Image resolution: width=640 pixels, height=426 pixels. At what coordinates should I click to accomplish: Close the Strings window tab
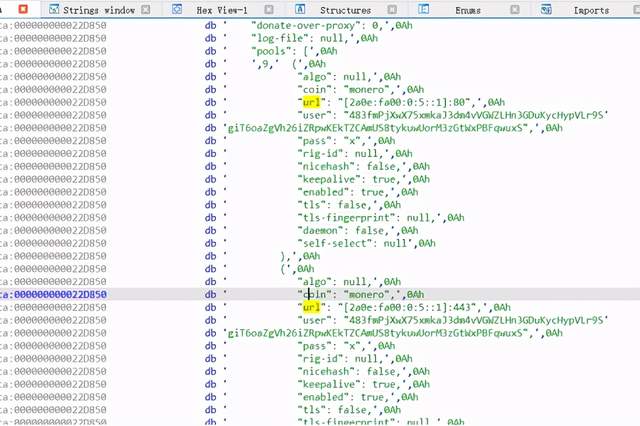(146, 9)
